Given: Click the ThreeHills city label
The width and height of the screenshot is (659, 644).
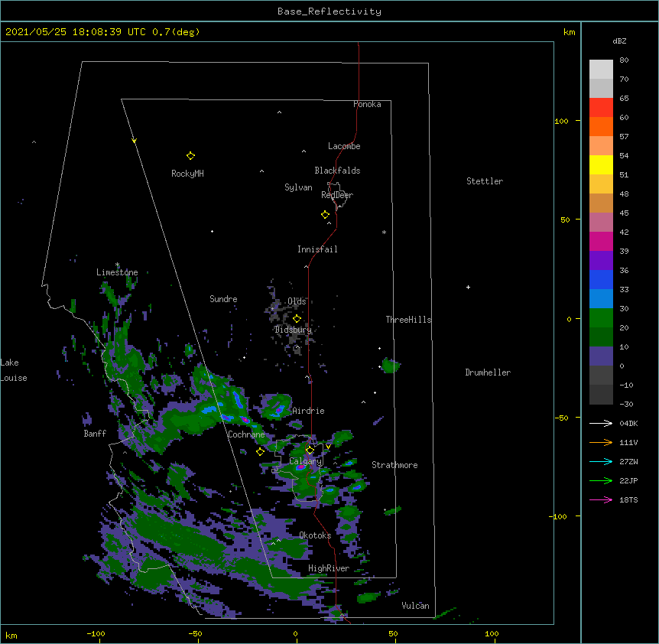Looking at the screenshot, I should point(408,320).
